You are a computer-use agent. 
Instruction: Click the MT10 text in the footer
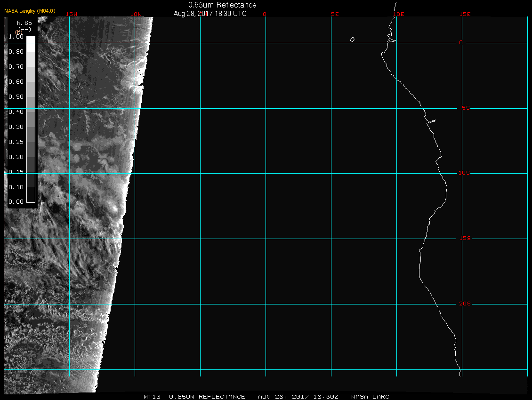[152, 397]
